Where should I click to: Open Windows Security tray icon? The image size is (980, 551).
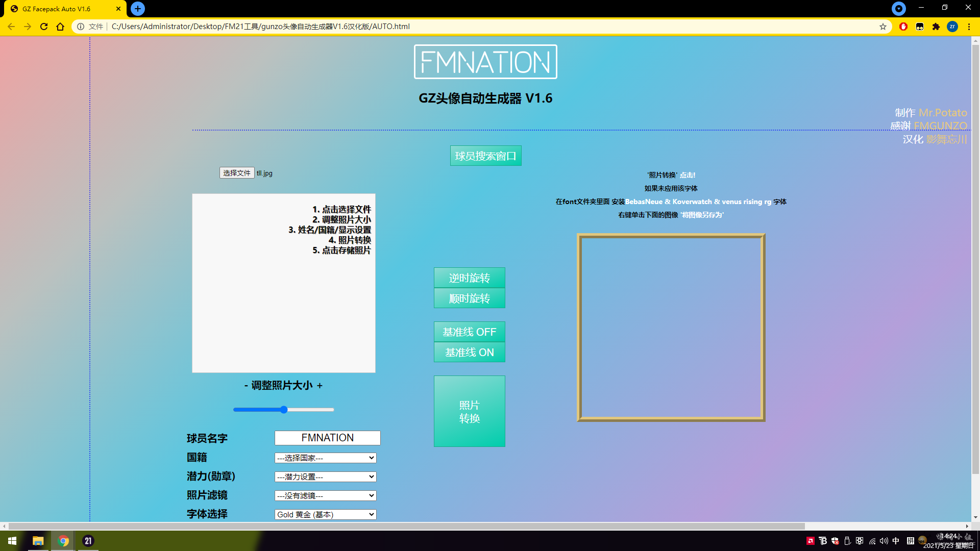tap(835, 541)
